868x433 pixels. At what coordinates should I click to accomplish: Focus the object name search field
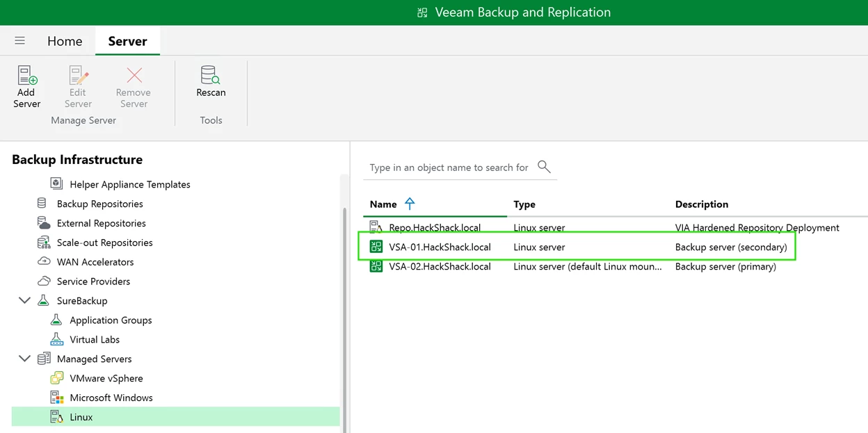[449, 168]
